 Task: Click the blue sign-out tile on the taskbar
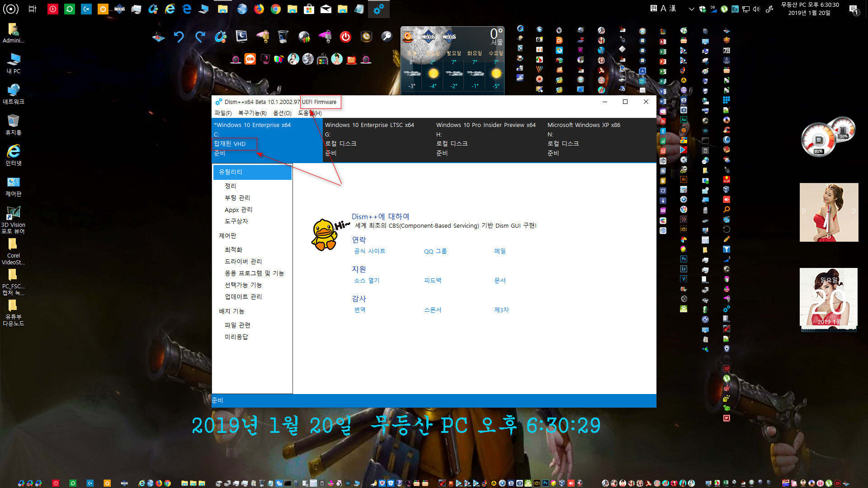tap(86, 9)
